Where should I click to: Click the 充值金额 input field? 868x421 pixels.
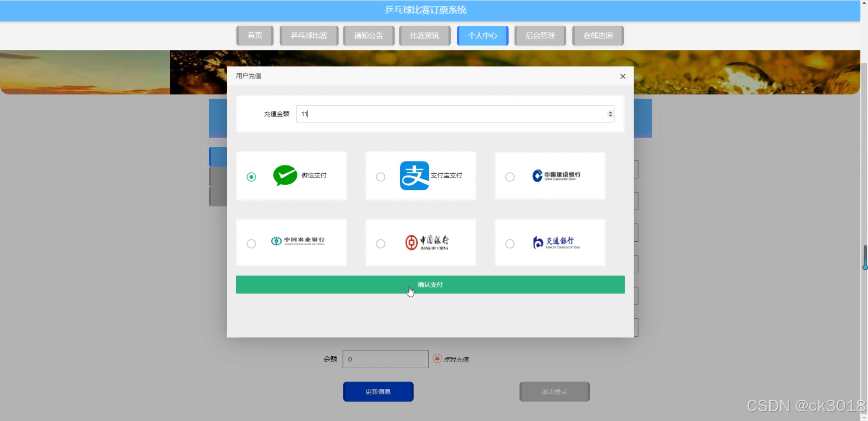455,114
